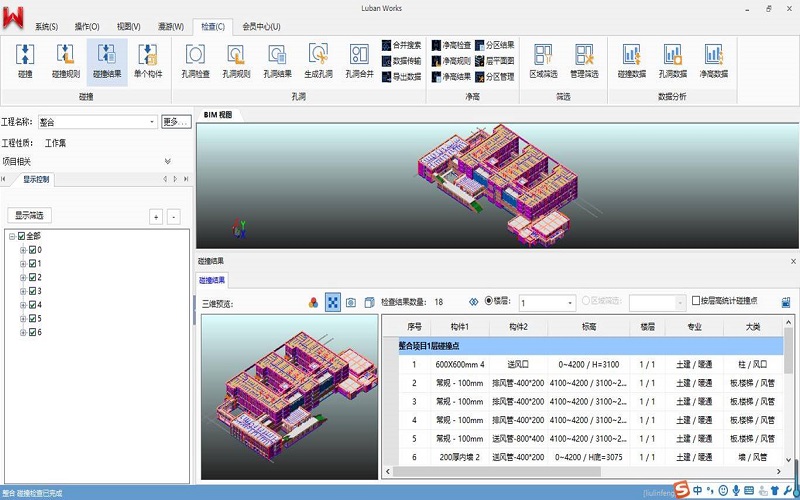Click the 生成孔洞 tool
The height and width of the screenshot is (500, 800).
(x=318, y=61)
